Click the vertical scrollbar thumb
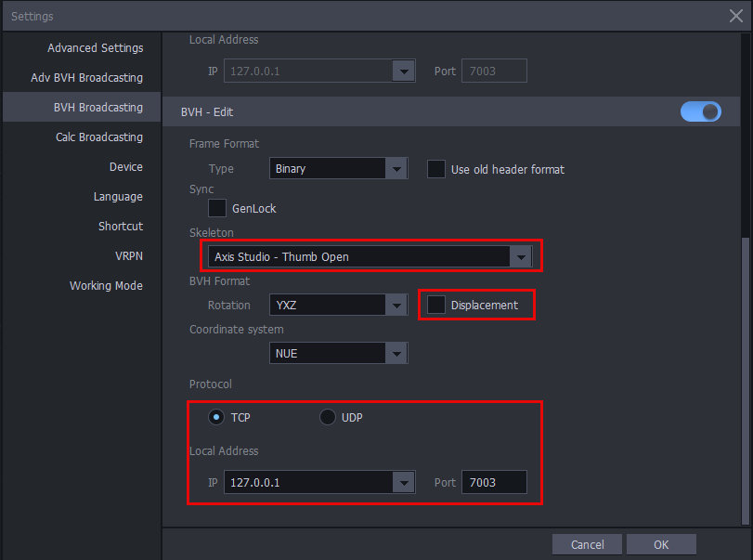 click(x=746, y=382)
